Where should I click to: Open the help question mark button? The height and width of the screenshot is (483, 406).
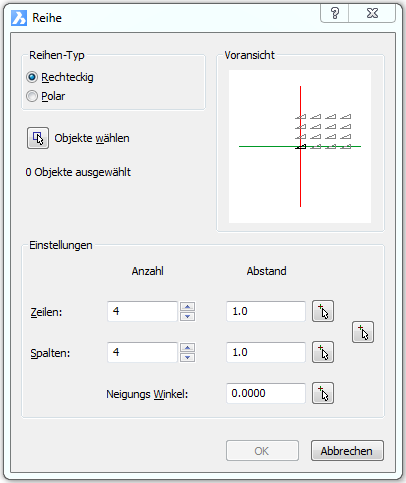(335, 13)
